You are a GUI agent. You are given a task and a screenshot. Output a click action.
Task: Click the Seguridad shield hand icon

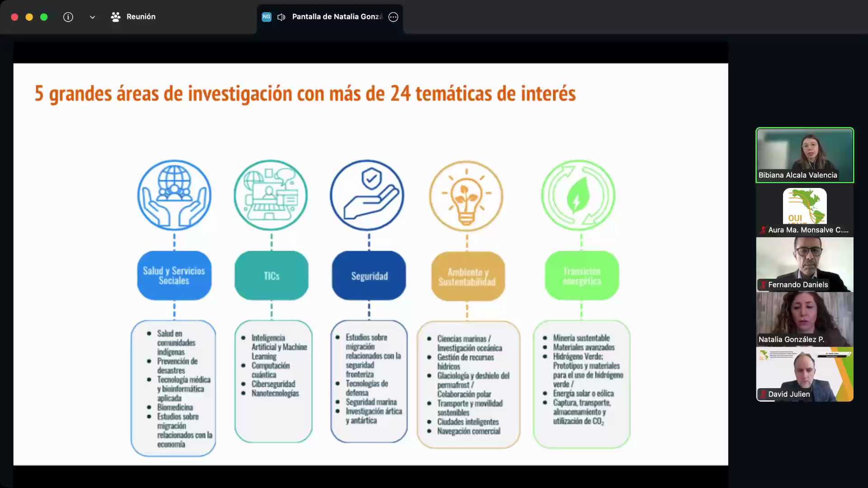pyautogui.click(x=368, y=195)
